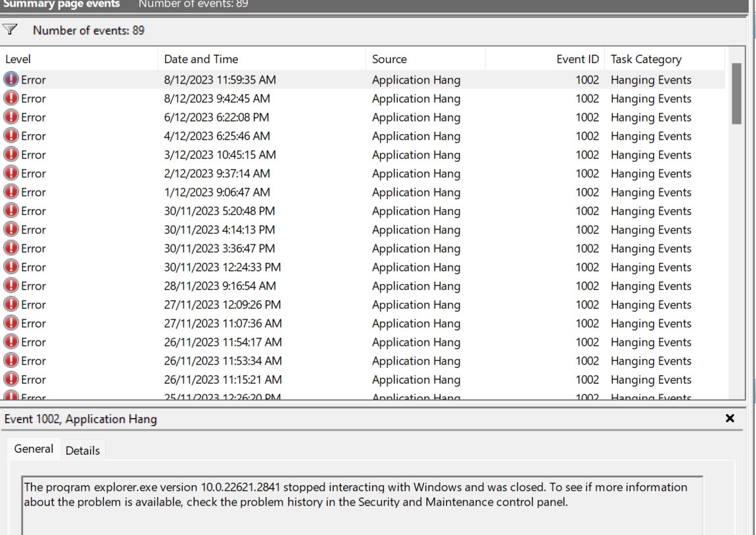Screen dimensions: 756x535
Task: Sort by Event ID column header
Action: pyautogui.click(x=545, y=58)
